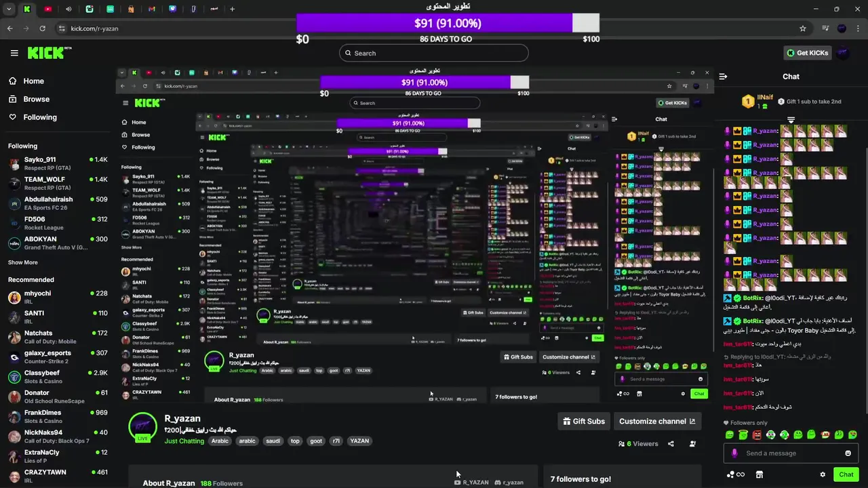The height and width of the screenshot is (488, 868).
Task: Open the emoji picker in chat input
Action: (x=848, y=453)
